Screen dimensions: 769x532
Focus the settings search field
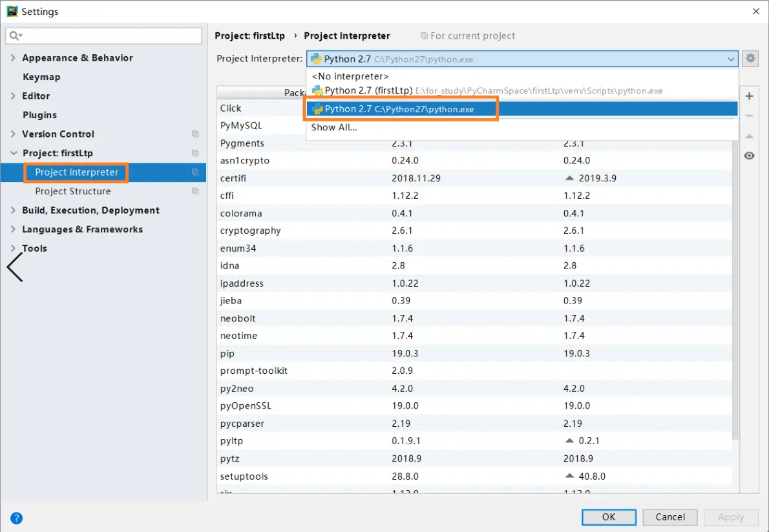point(103,36)
